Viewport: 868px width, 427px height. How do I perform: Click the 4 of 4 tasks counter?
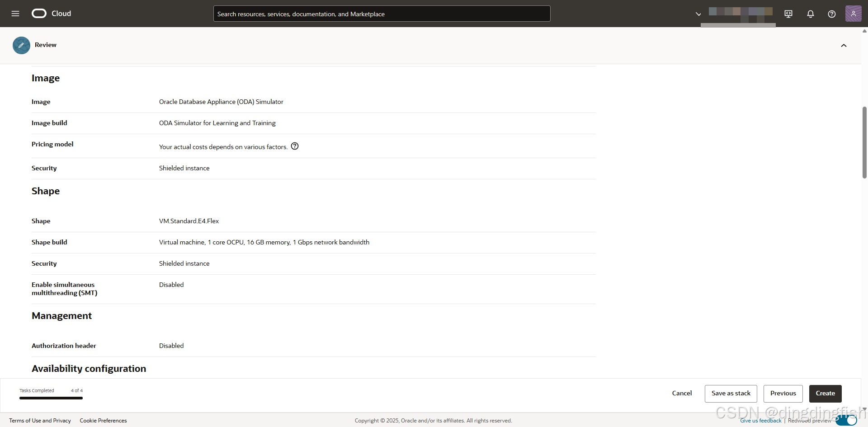[x=77, y=391]
